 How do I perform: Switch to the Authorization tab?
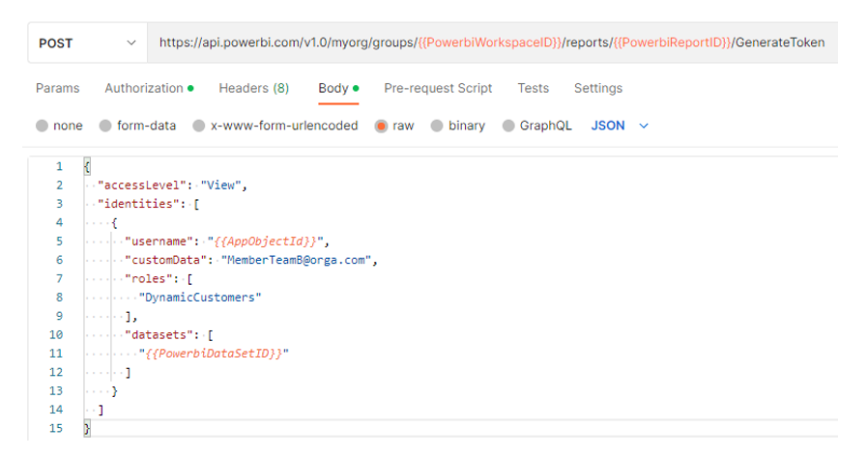[x=149, y=89]
